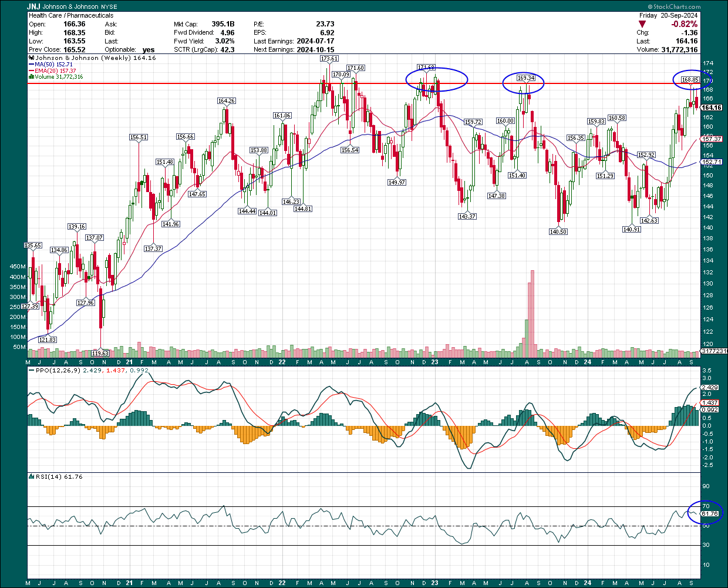Click the 139.16 price label

pos(77,227)
